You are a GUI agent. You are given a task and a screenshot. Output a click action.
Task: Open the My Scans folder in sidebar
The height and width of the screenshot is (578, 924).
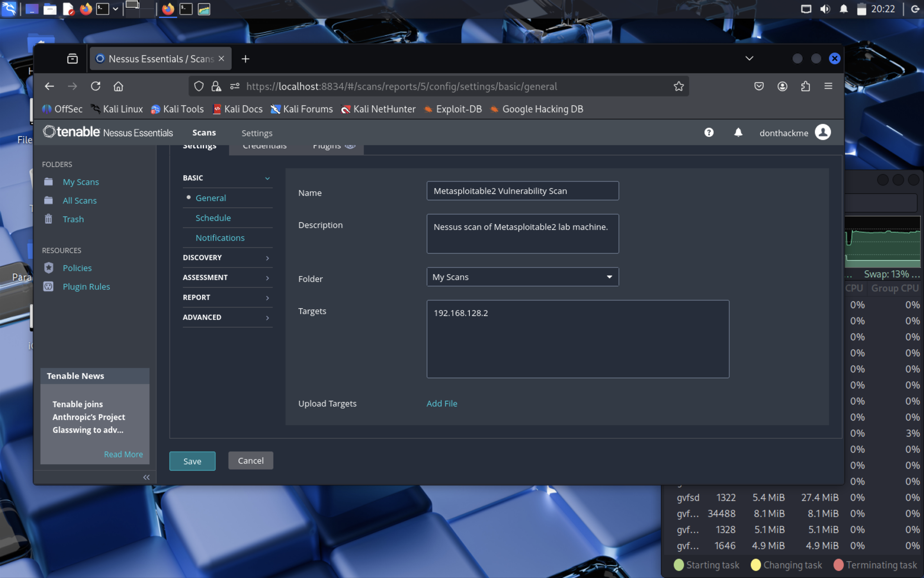[x=81, y=182]
